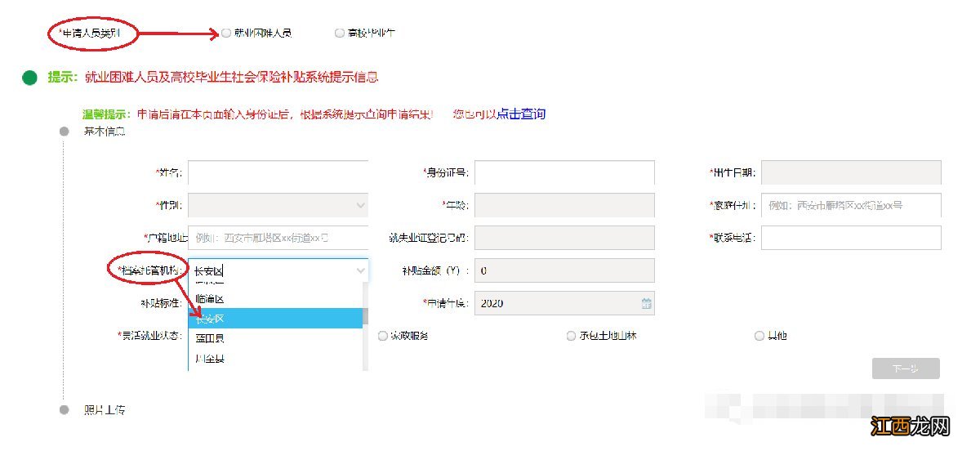Click the 点击查询 link

521,114
